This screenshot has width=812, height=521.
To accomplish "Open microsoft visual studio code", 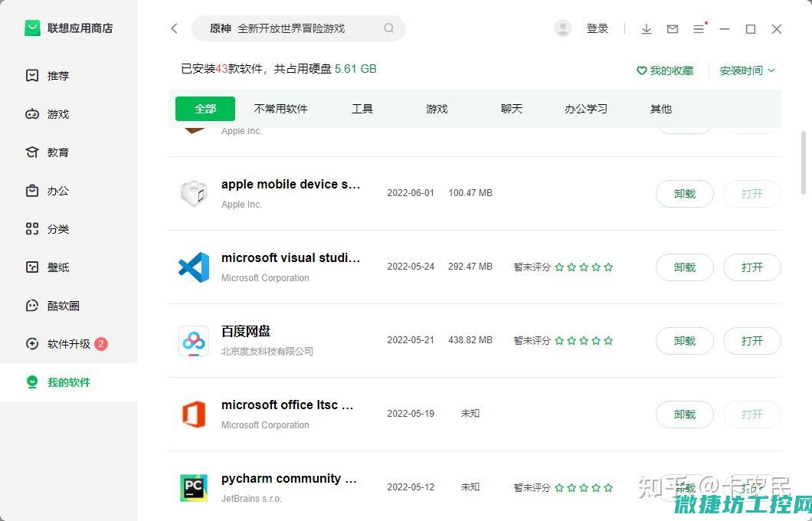I will click(752, 267).
